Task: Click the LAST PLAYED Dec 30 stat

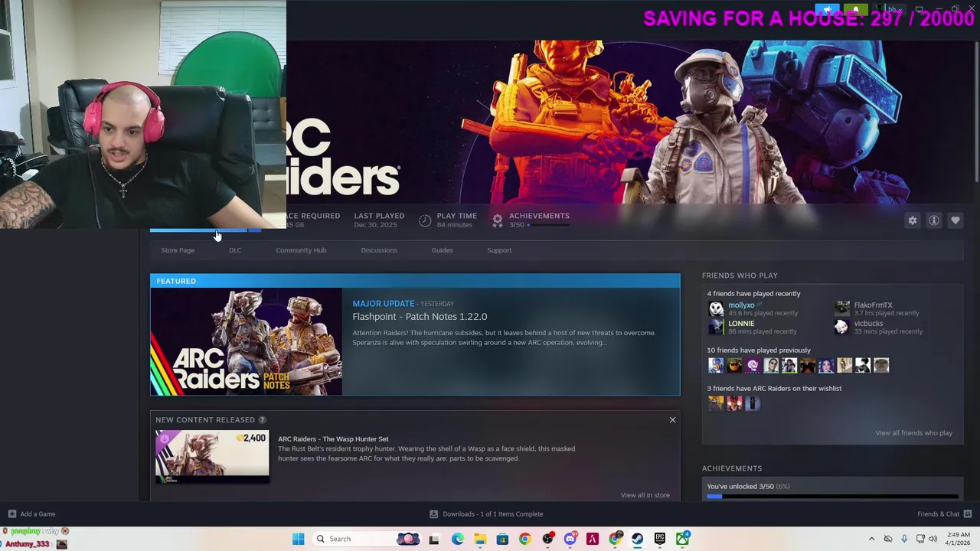Action: 379,220
